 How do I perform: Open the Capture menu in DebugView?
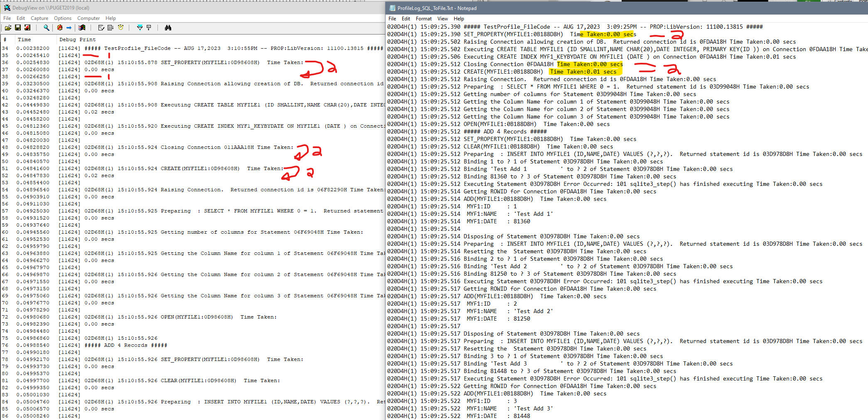39,18
